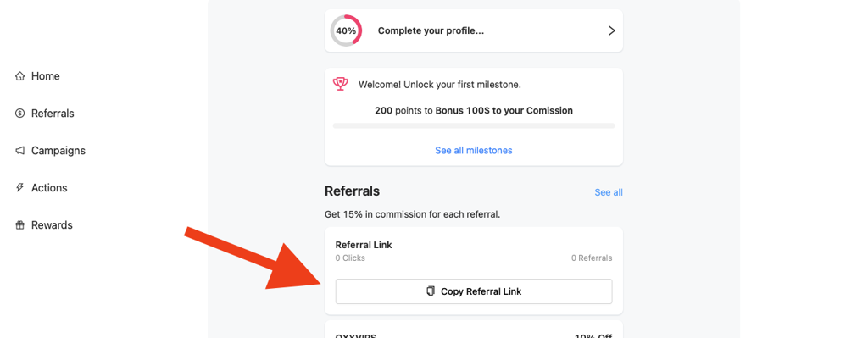
Task: Click the Referral Link card title
Action: (364, 245)
